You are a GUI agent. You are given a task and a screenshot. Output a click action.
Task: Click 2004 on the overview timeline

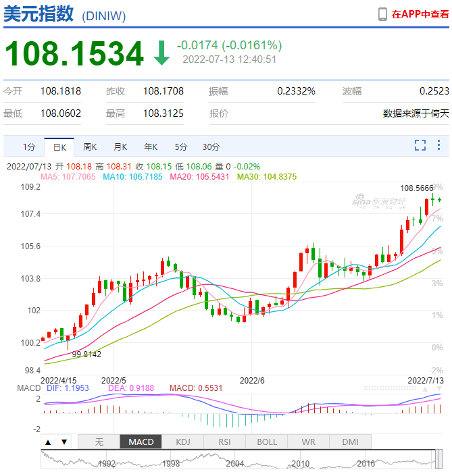point(234,464)
